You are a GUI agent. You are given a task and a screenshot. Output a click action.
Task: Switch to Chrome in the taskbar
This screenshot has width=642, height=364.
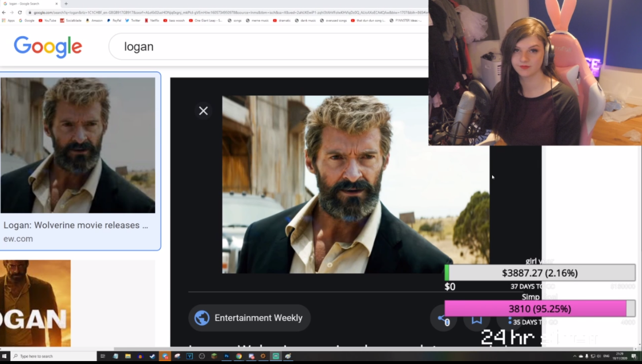[x=239, y=356]
